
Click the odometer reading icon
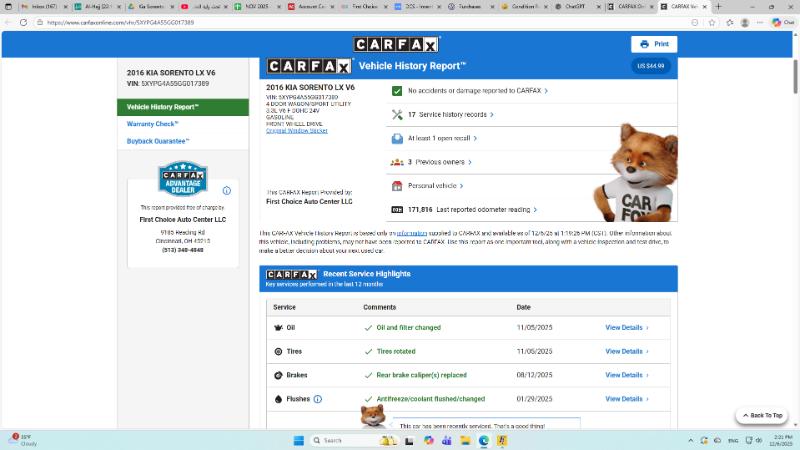[x=397, y=210]
